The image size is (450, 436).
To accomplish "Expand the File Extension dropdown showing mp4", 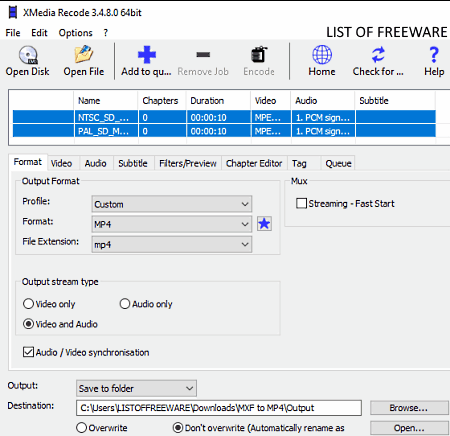I will pyautogui.click(x=172, y=244).
